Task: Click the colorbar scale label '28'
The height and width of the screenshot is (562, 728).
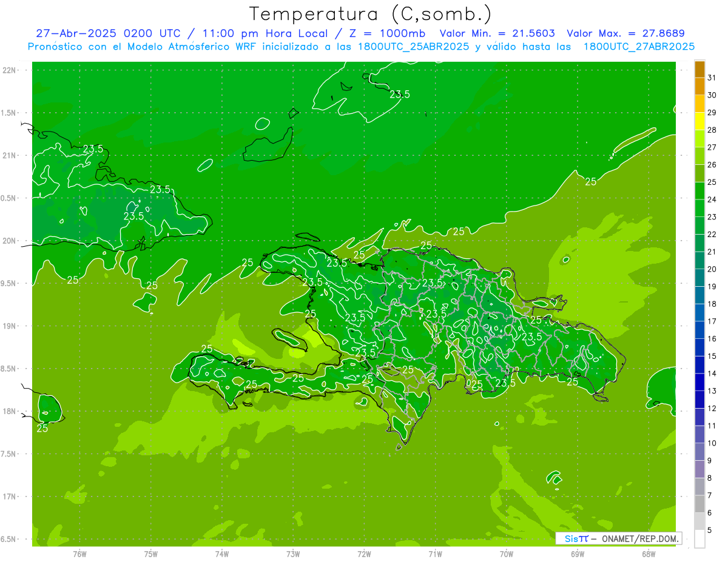Action: pos(712,130)
